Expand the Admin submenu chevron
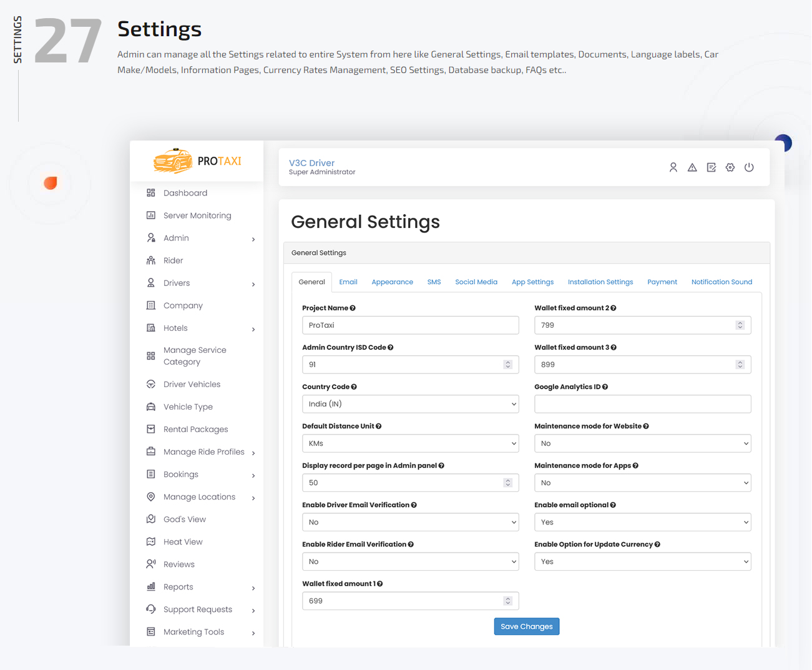This screenshot has height=670, width=812. 253,239
